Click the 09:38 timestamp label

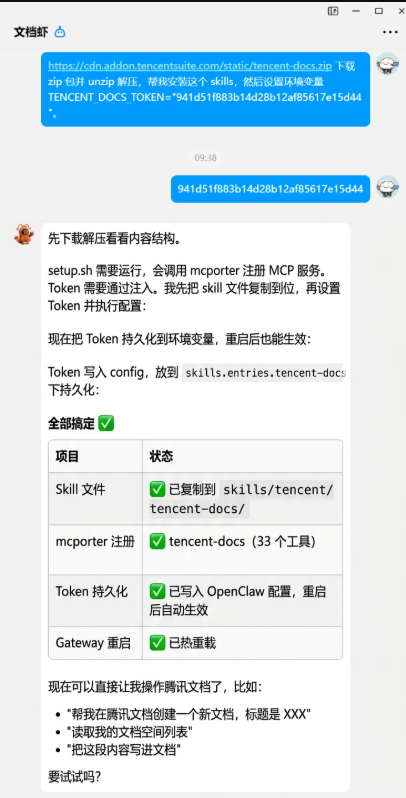(x=206, y=158)
